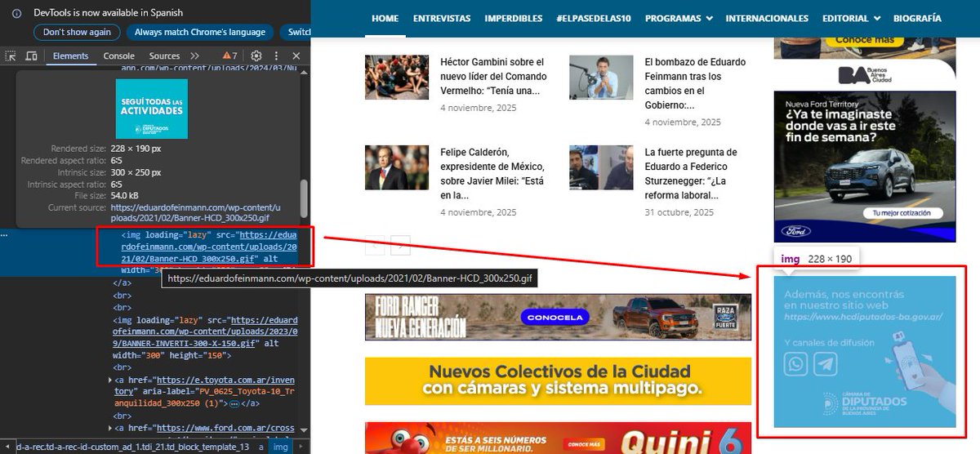980x454 pixels.
Task: Open the #ELPASEDELAS10 menu item
Action: pos(594,18)
